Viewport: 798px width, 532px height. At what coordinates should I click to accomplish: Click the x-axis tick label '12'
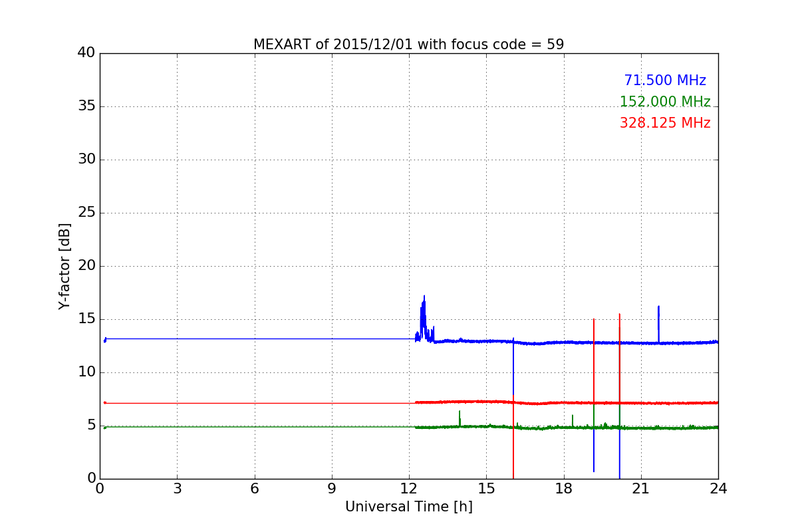point(409,489)
